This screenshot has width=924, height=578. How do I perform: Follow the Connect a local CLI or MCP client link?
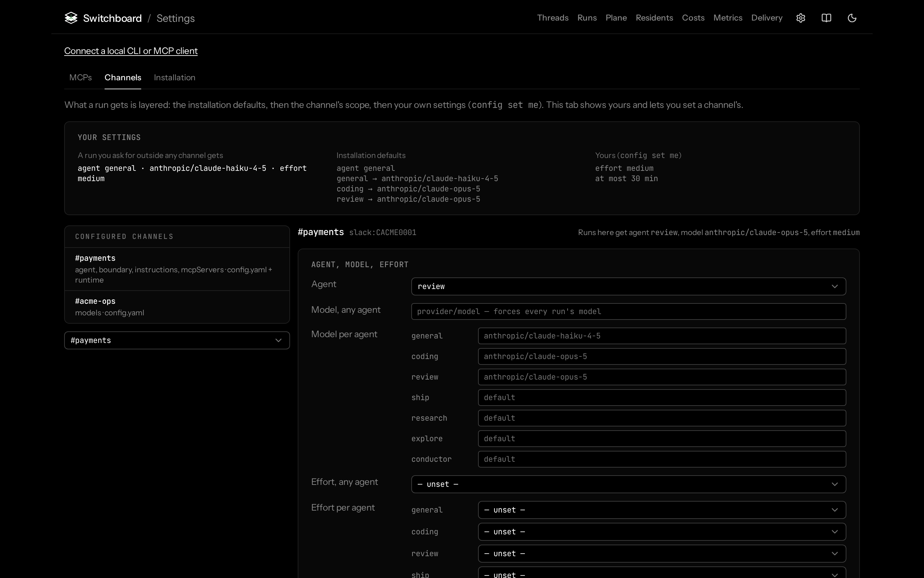tap(131, 51)
